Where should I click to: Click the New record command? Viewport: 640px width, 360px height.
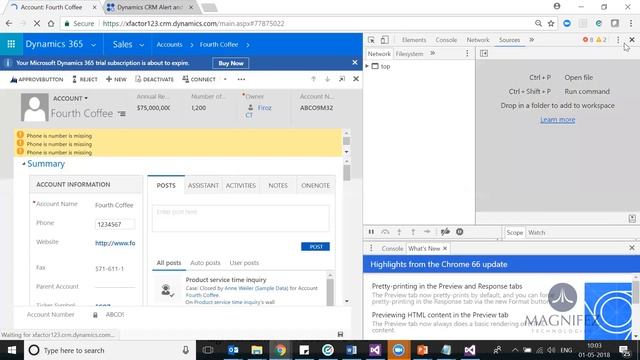(x=116, y=79)
